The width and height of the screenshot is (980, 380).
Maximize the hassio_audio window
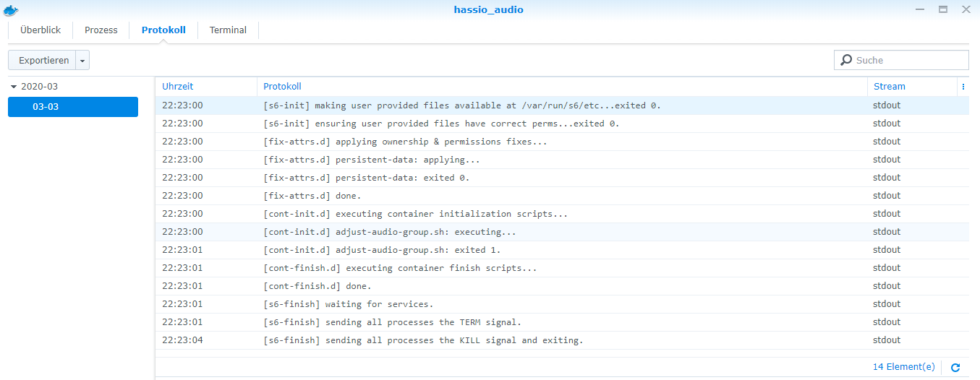pyautogui.click(x=943, y=9)
